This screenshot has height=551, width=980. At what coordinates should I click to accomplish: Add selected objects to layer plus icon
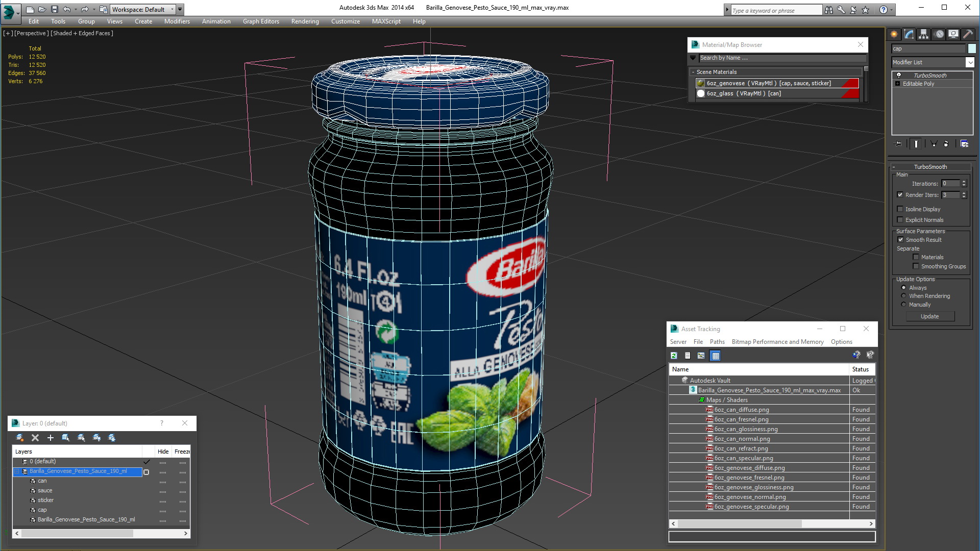click(51, 438)
